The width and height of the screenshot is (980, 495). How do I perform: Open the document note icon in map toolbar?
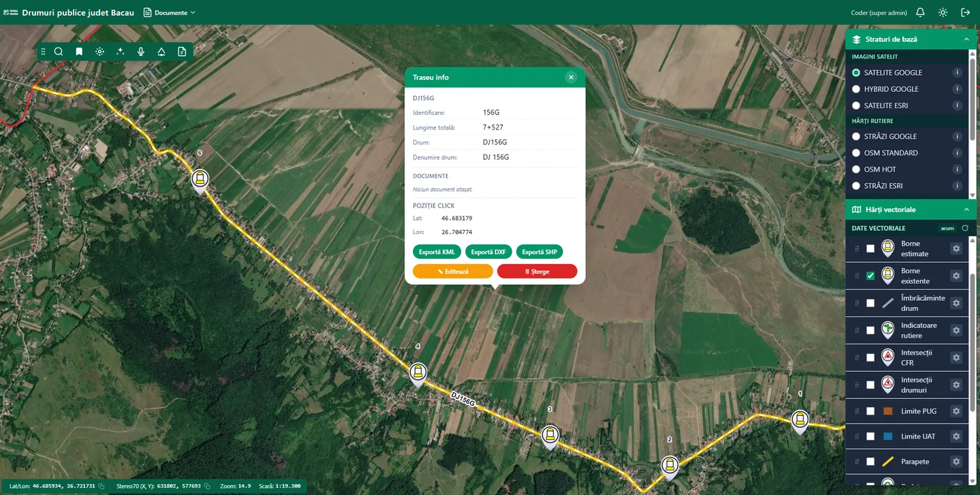[182, 52]
